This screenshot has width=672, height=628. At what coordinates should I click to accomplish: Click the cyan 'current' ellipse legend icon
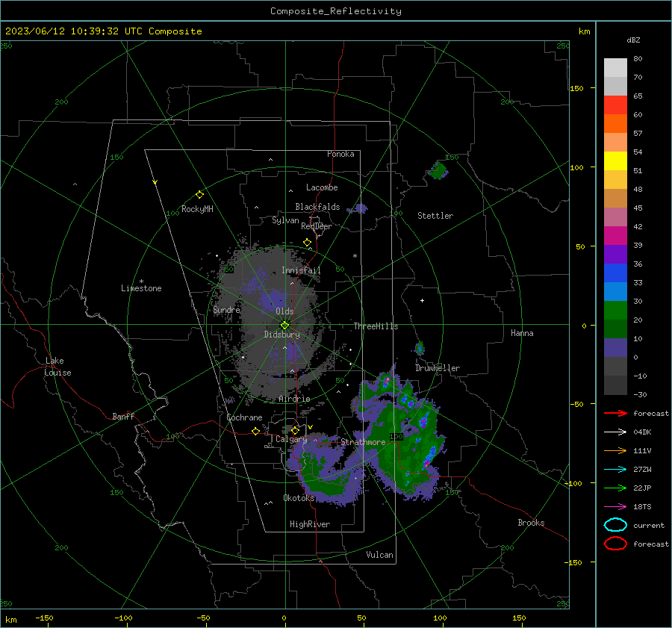[x=615, y=525]
